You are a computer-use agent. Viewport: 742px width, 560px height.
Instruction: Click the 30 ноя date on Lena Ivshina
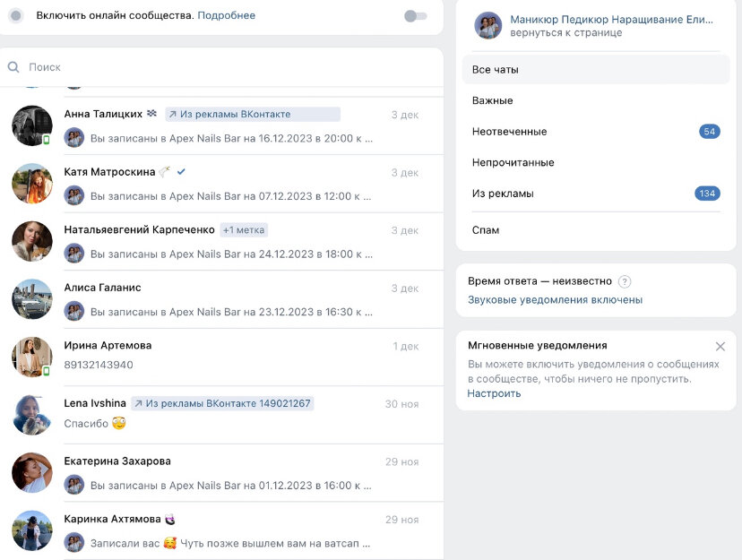coord(401,404)
